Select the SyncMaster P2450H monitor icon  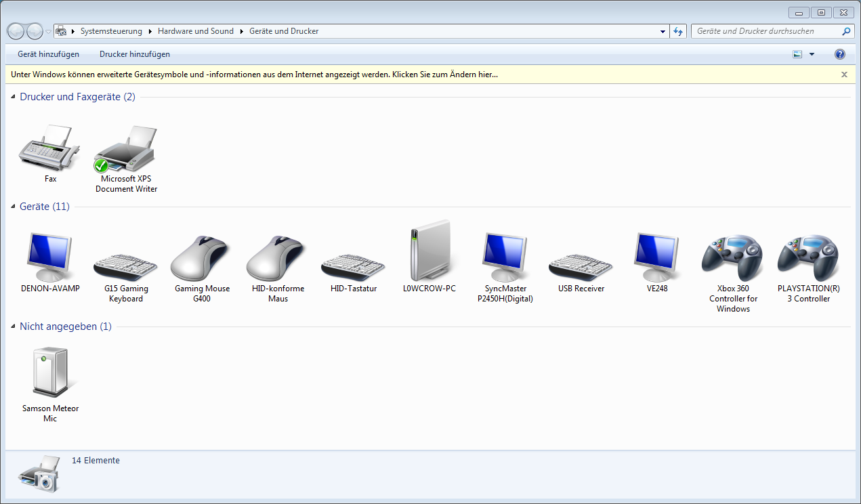[x=505, y=257]
